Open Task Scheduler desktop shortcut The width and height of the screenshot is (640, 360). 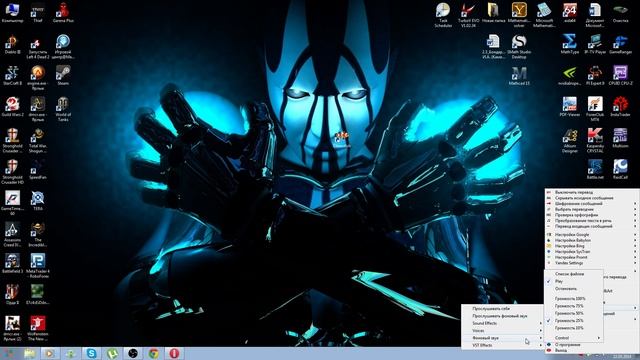[x=443, y=15]
